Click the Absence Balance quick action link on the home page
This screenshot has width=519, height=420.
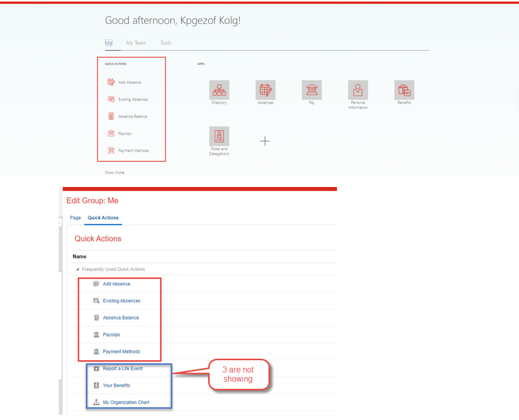(x=133, y=116)
